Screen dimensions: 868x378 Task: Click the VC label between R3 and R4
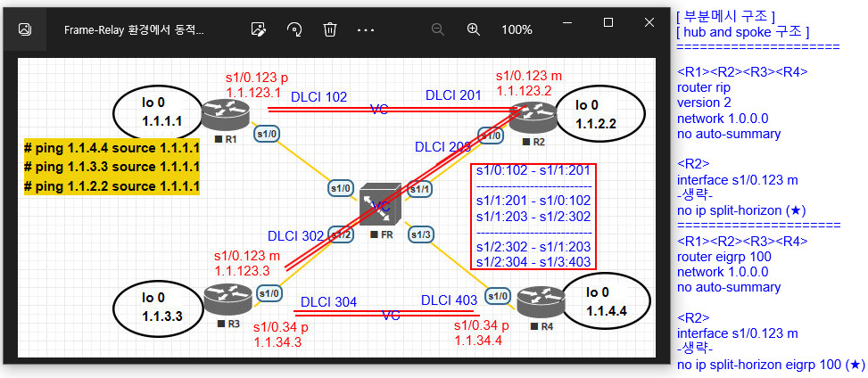[x=391, y=316]
